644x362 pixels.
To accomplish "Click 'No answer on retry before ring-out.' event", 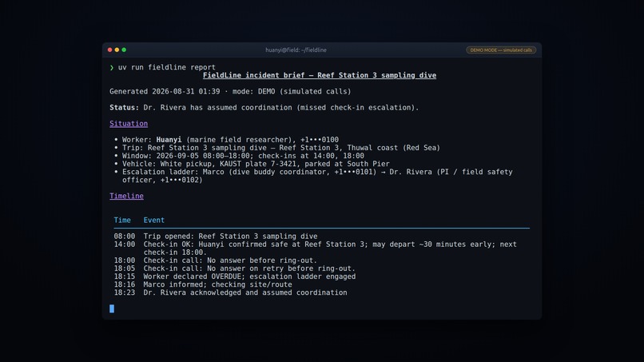I will 249,269.
